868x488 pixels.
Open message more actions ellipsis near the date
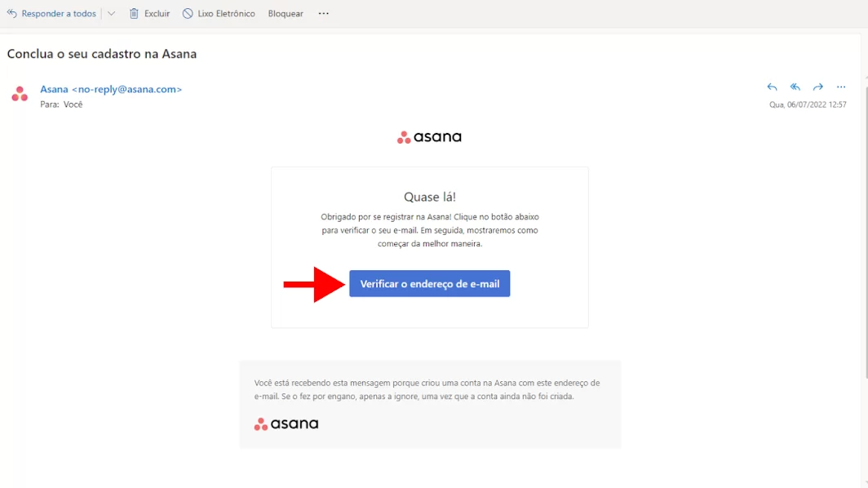point(841,87)
